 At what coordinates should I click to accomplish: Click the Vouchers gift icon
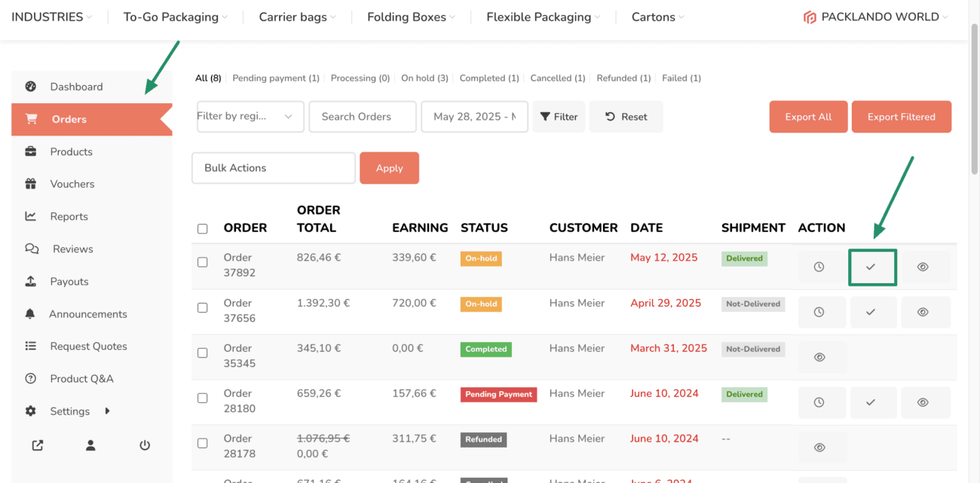31,184
